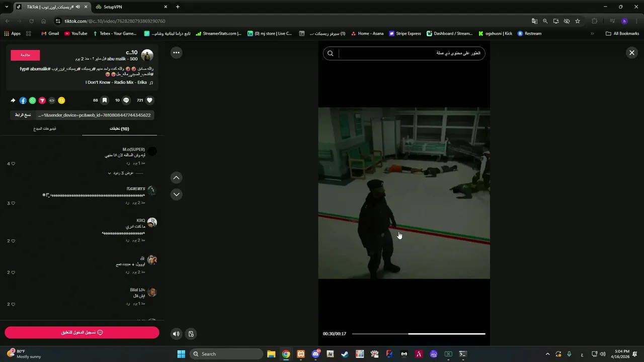Open the Restream bookmark
Image resolution: width=644 pixels, height=362 pixels.
pyautogui.click(x=530, y=34)
